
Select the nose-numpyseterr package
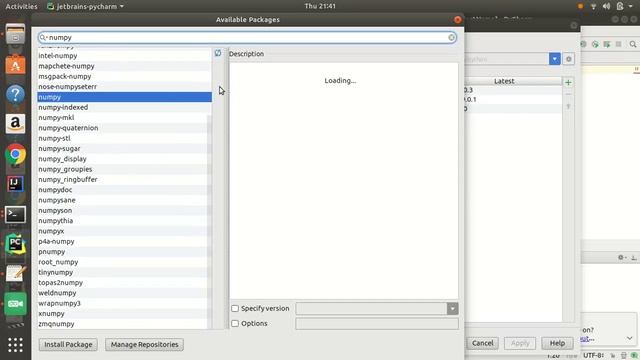pos(124,87)
